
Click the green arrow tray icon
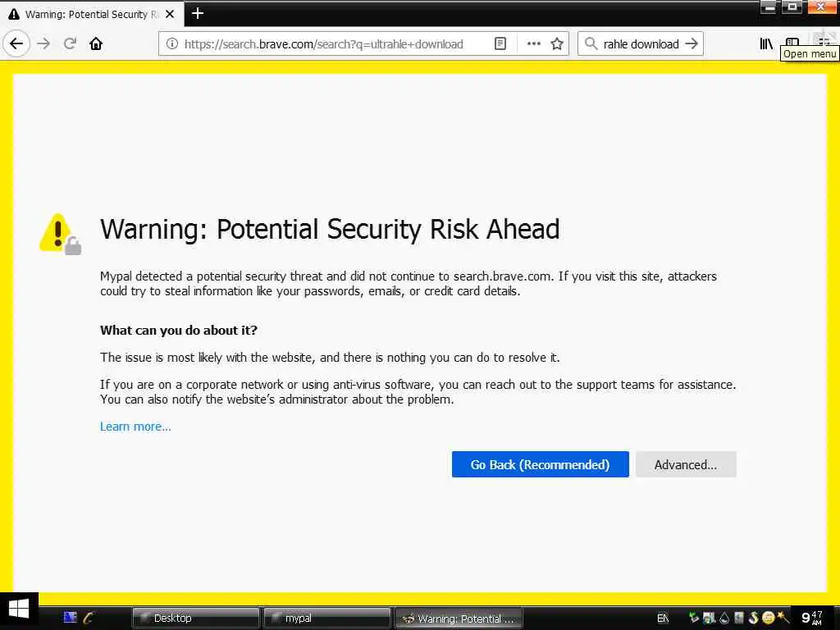tap(694, 618)
